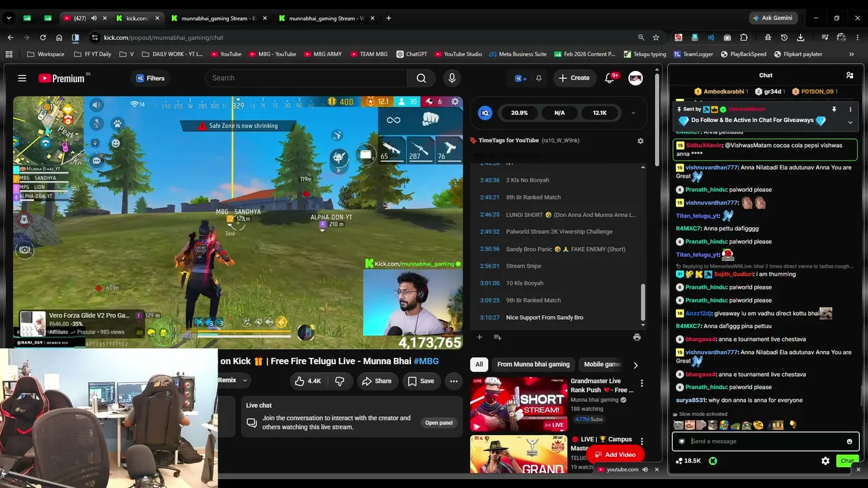Image resolution: width=868 pixels, height=488 pixels.
Task: Click the red Add Video button
Action: (616, 455)
